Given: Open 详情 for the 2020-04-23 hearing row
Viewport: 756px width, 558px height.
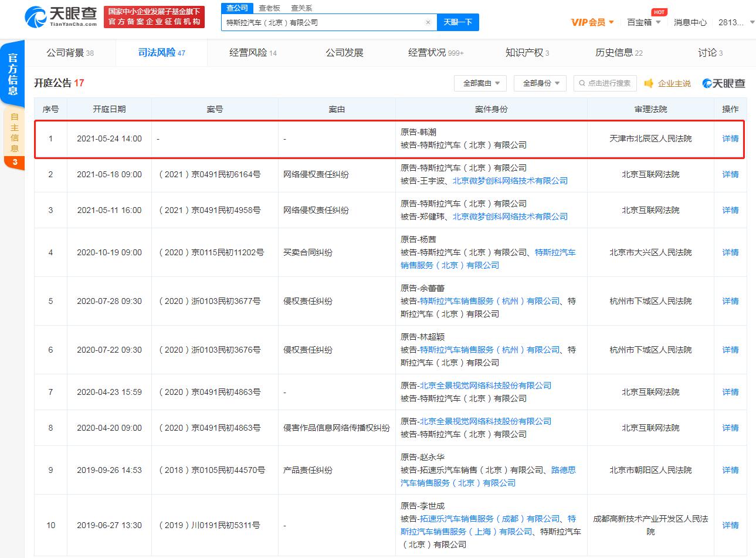Looking at the screenshot, I should pyautogui.click(x=730, y=393).
